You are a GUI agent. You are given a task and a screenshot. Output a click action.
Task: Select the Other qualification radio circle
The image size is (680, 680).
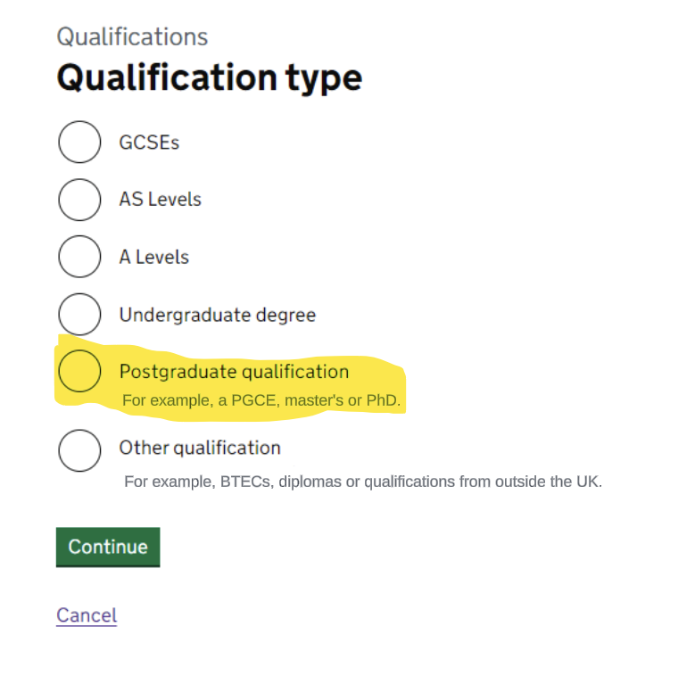click(80, 449)
